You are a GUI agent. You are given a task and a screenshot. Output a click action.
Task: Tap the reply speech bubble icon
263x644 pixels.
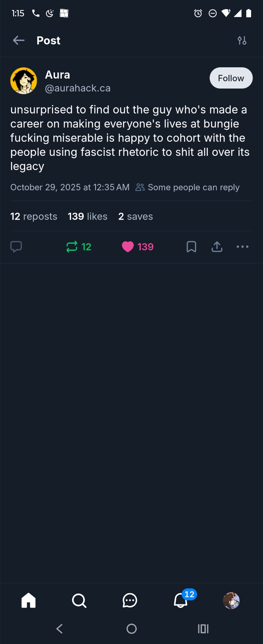coord(16,247)
